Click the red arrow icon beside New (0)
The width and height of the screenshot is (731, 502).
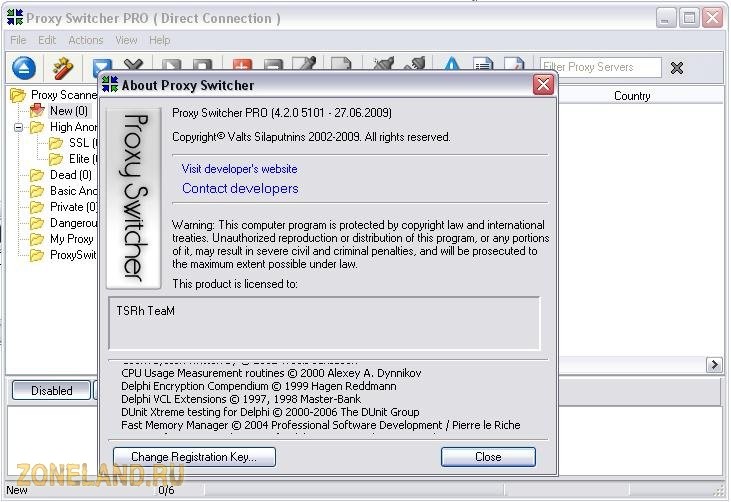[x=37, y=111]
